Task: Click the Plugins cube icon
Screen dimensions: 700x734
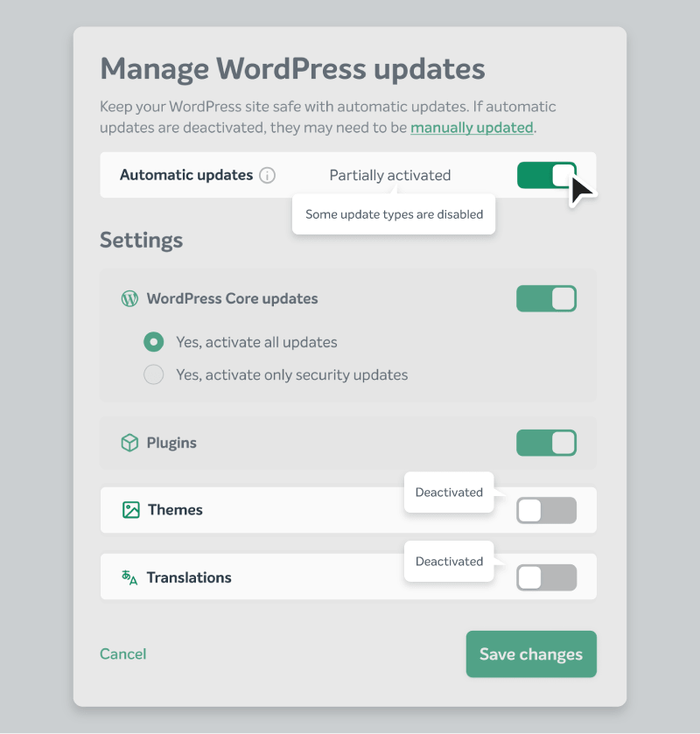Action: (x=129, y=443)
